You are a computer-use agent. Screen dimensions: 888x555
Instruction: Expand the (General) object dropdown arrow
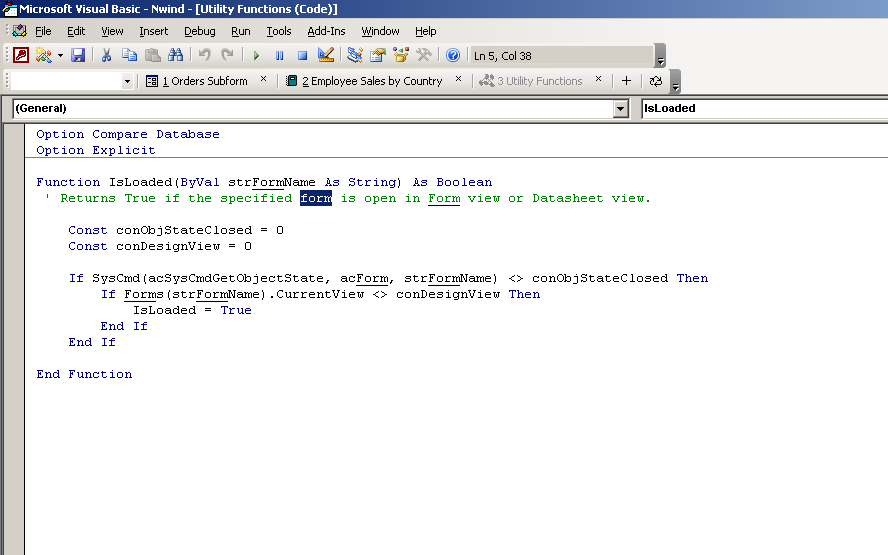(621, 109)
